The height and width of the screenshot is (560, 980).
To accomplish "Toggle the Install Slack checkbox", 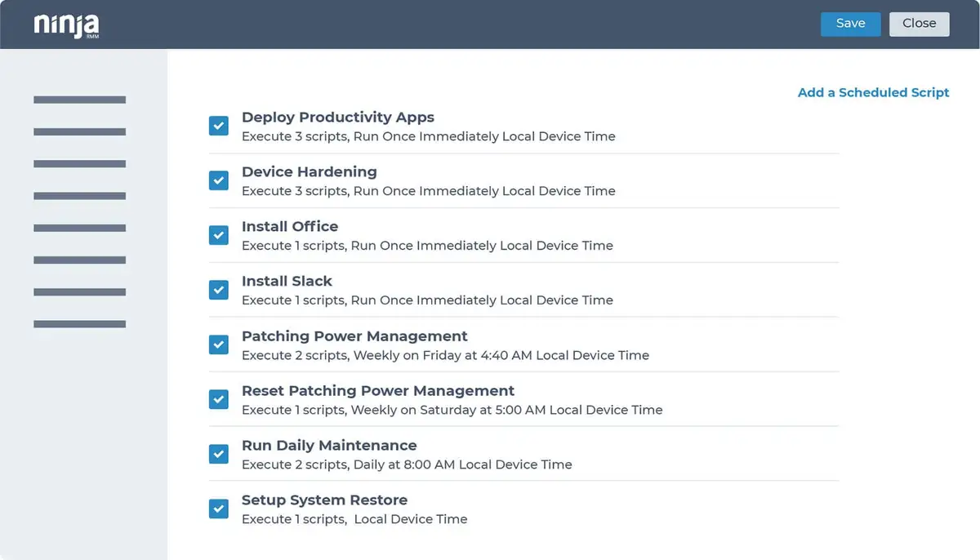I will [218, 290].
